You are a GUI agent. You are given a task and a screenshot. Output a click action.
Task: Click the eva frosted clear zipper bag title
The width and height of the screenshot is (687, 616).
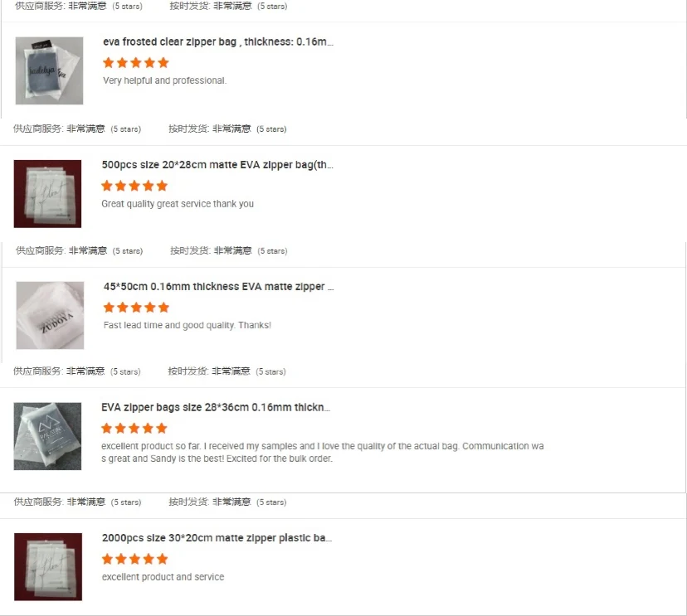tap(217, 41)
